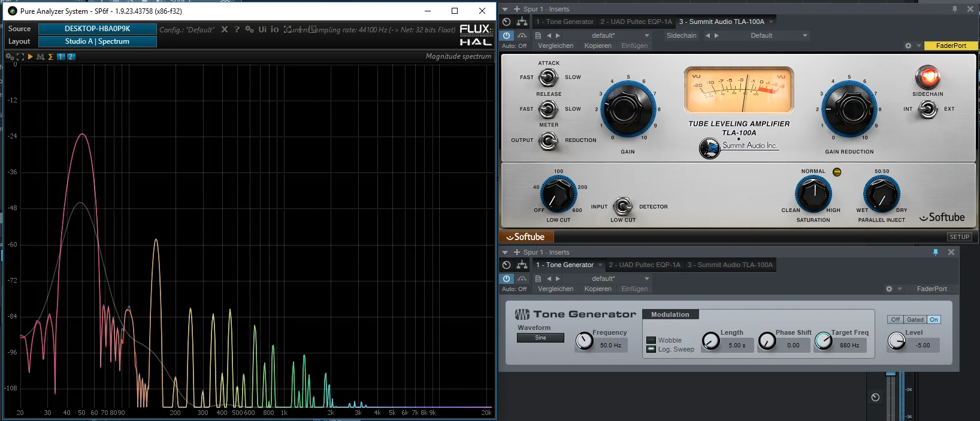Toggle the TLA-100A plugin power (bypass) button
The image size is (980, 421).
pos(507,35)
